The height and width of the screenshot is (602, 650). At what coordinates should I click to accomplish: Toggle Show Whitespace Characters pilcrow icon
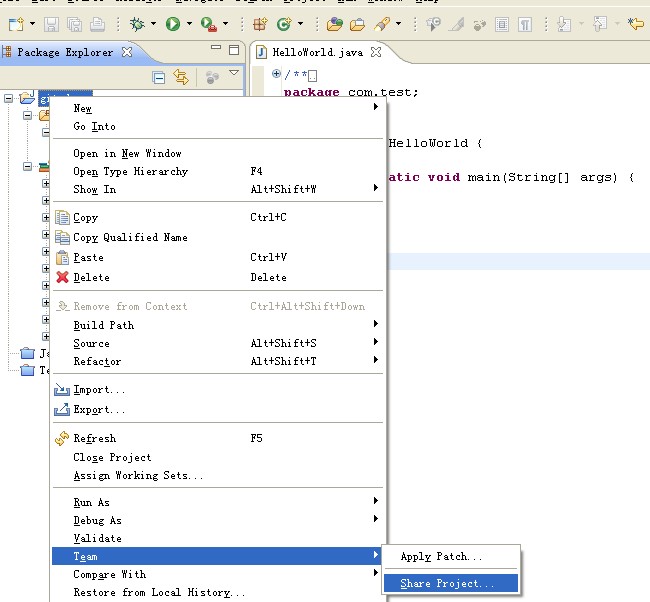tap(525, 25)
